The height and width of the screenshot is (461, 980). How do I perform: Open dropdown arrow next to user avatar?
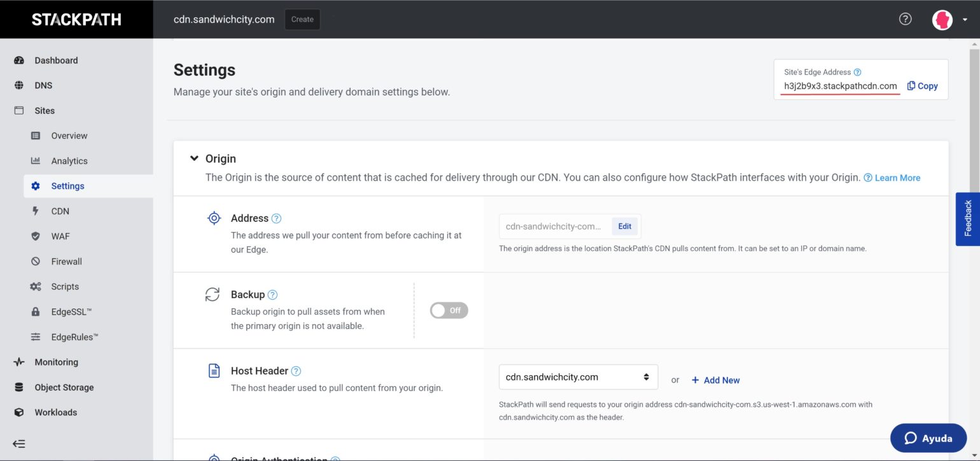coord(965,20)
